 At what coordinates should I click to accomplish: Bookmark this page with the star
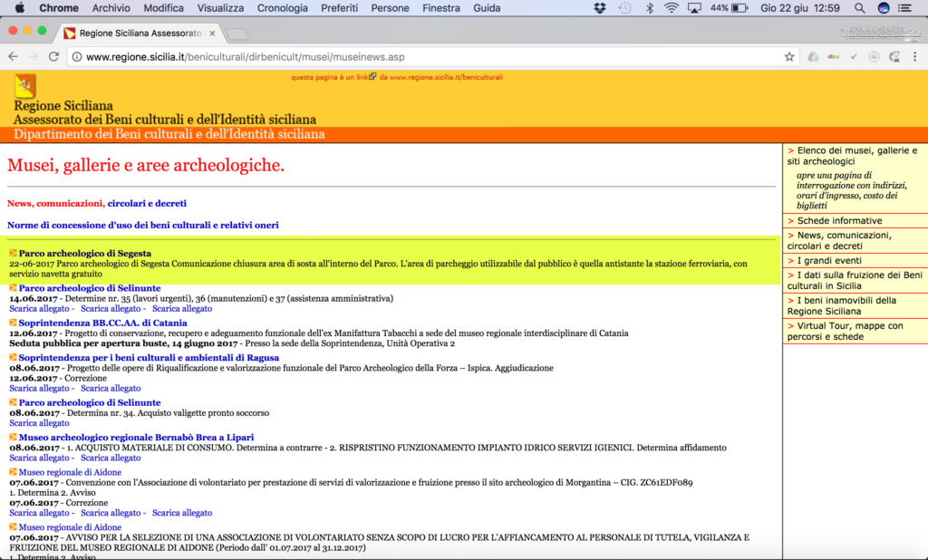[789, 57]
